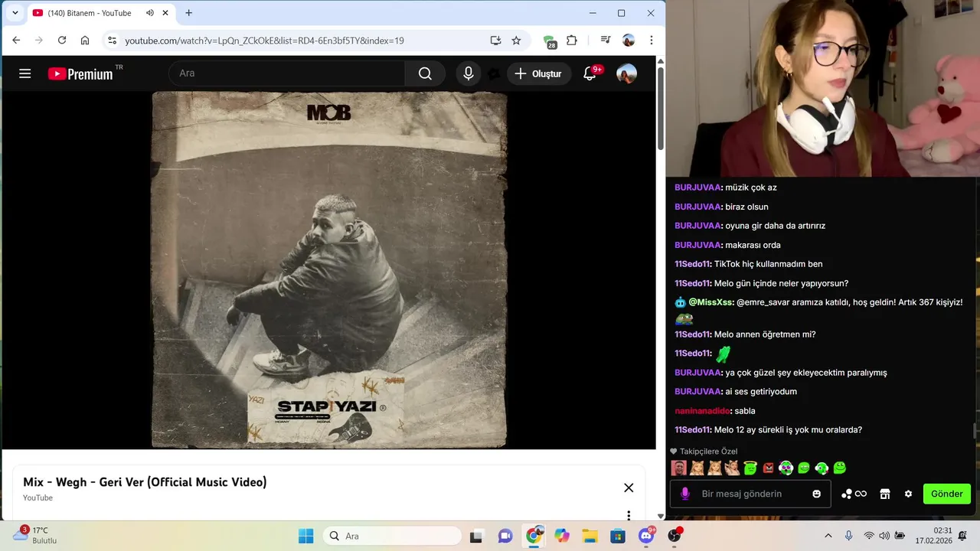Show hidden tray icons chevron
The height and width of the screenshot is (551, 980).
point(828,536)
